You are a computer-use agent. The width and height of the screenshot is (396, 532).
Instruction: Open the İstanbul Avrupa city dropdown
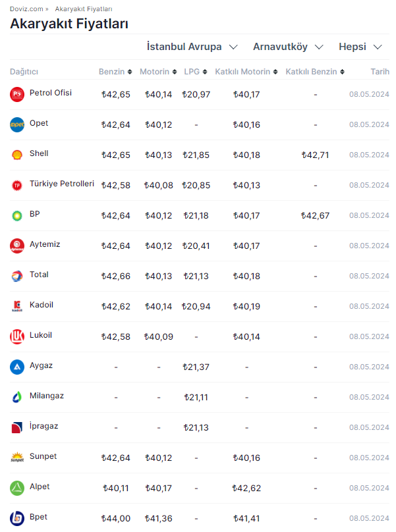pyautogui.click(x=192, y=47)
